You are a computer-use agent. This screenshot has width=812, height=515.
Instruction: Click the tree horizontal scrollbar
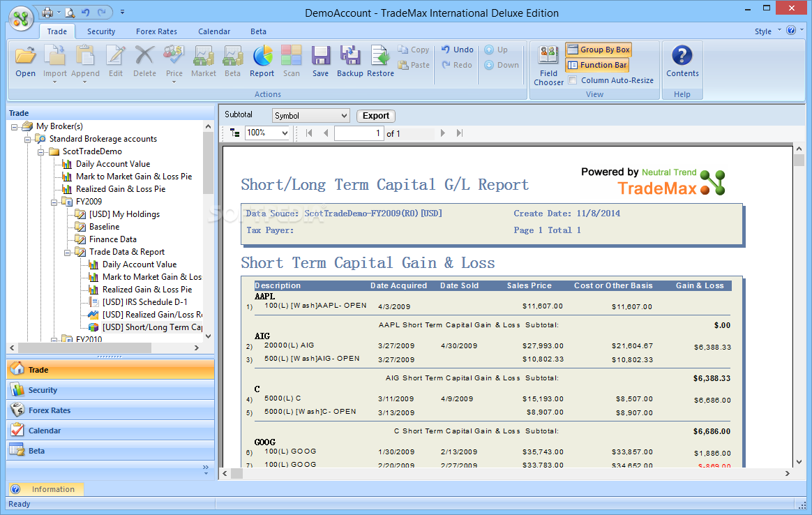pyautogui.click(x=84, y=348)
